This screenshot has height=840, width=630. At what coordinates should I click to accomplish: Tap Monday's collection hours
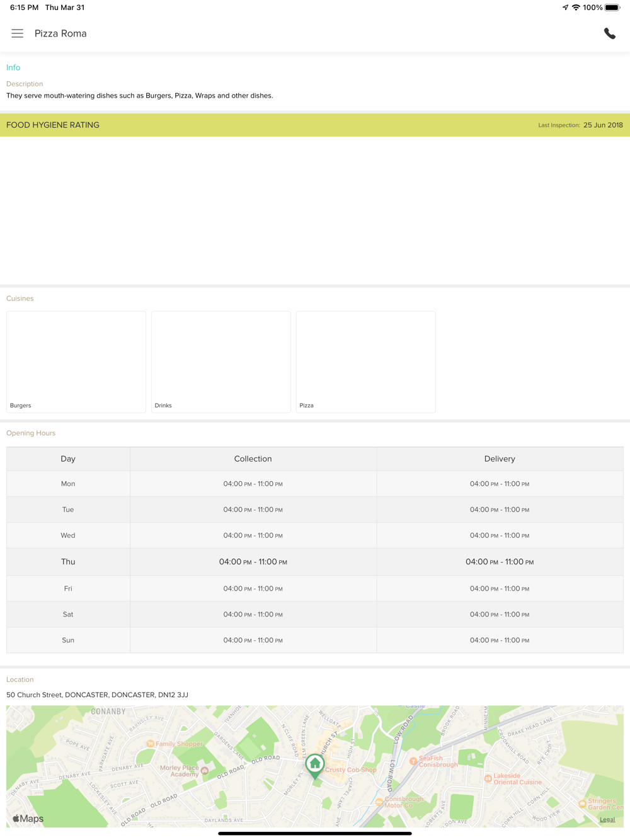pyautogui.click(x=253, y=484)
